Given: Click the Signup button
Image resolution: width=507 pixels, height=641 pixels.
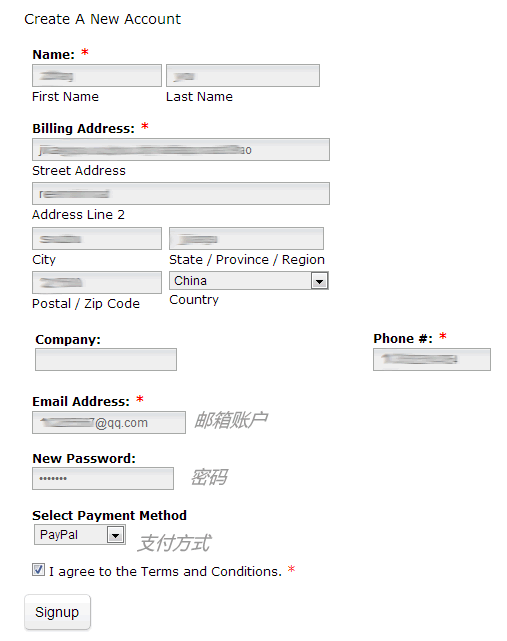Looking at the screenshot, I should click(57, 612).
